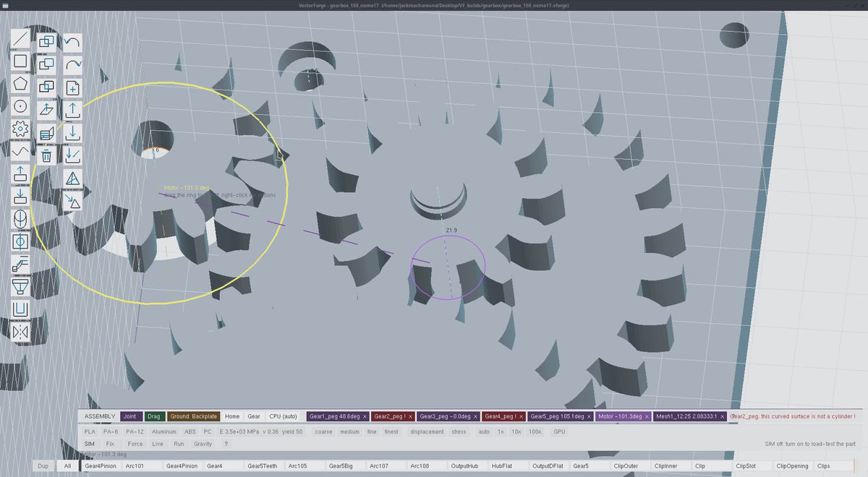Select the Gear5Teeth part tab
This screenshot has height=477, width=868.
point(264,466)
